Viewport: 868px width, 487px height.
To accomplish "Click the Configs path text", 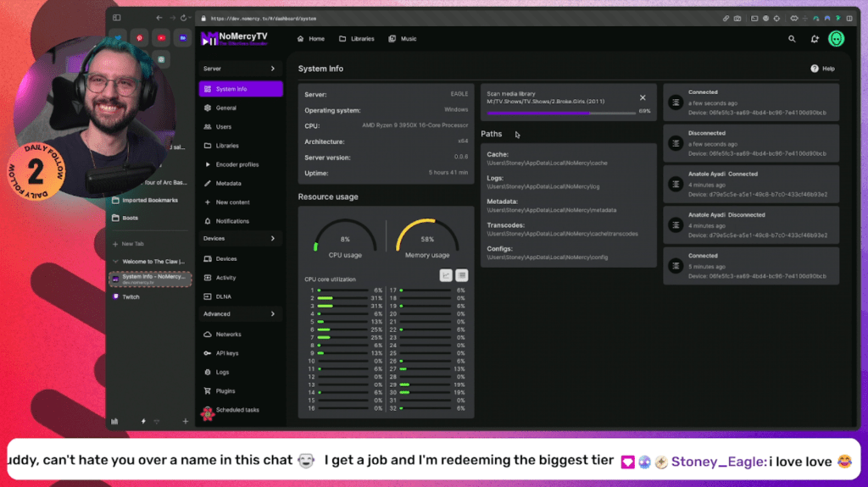I will point(547,257).
